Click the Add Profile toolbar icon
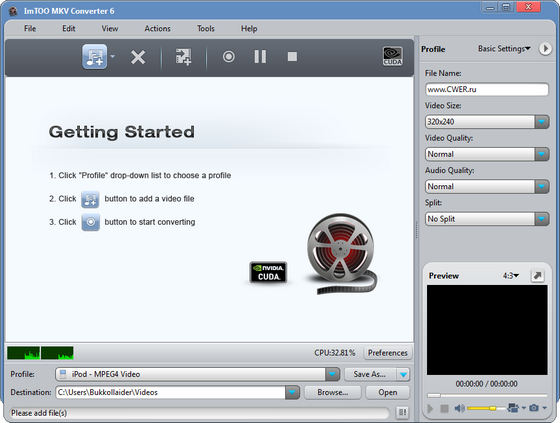This screenshot has height=423, width=560. click(183, 57)
